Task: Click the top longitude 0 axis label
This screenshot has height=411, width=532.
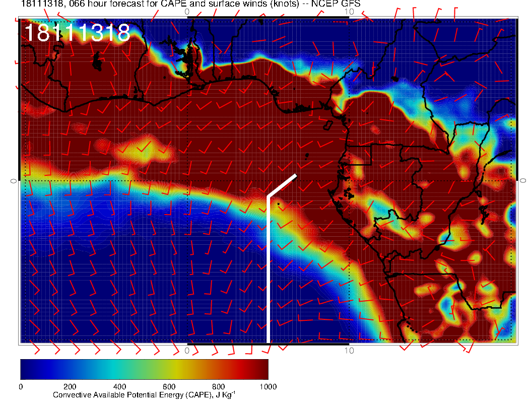Action: click(187, 11)
